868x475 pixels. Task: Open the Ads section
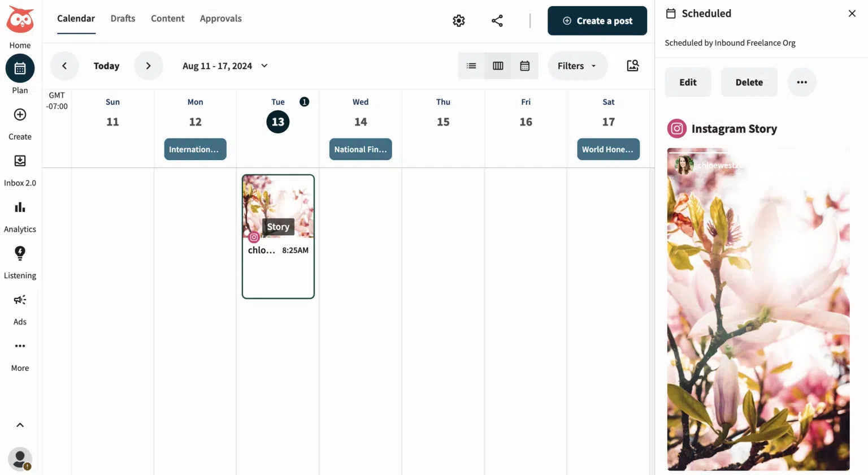(x=20, y=300)
